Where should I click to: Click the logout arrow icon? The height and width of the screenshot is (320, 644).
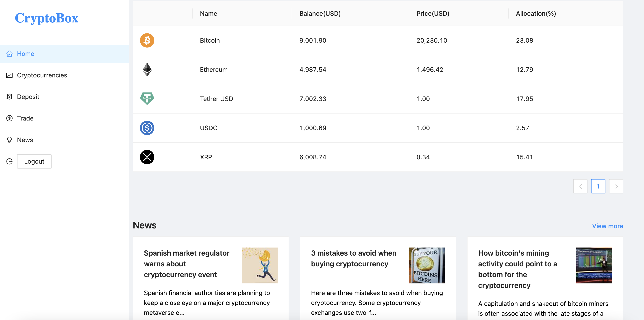pyautogui.click(x=9, y=161)
